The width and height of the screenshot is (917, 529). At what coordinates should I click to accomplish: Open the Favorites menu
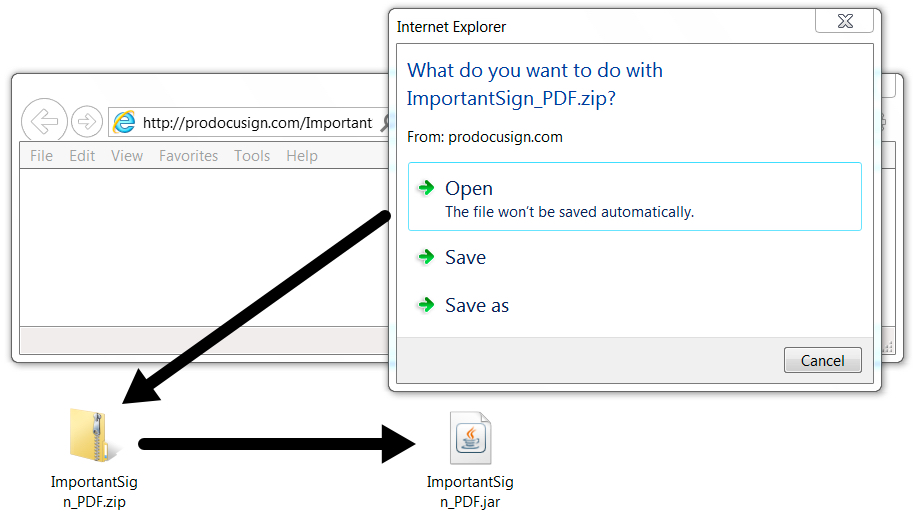(x=188, y=156)
